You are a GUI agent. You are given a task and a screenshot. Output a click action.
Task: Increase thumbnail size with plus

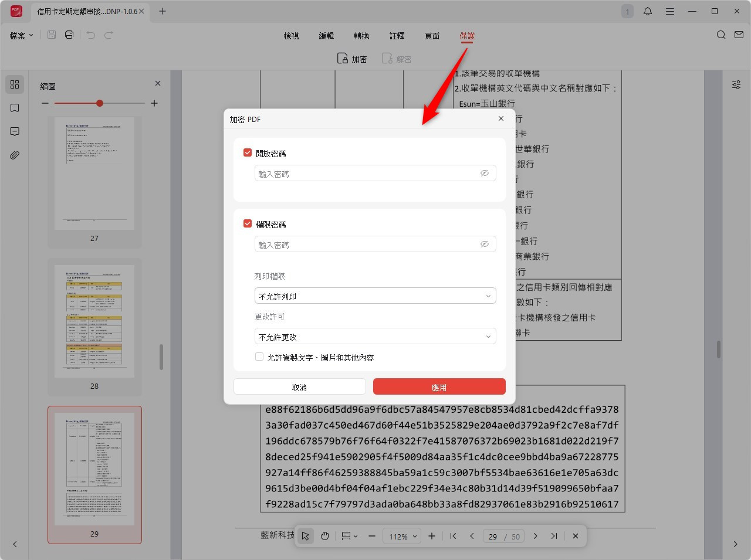(x=154, y=103)
